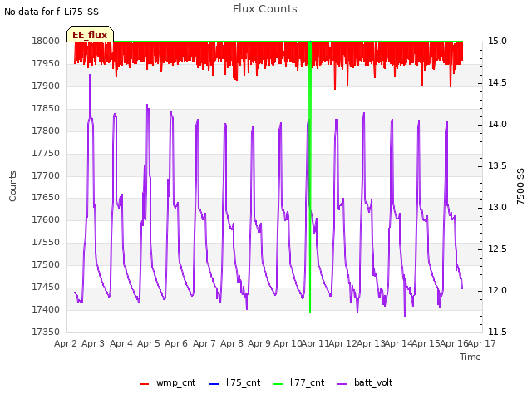Click the 17650 left axis value
The image size is (532, 399).
pyautogui.click(x=46, y=197)
